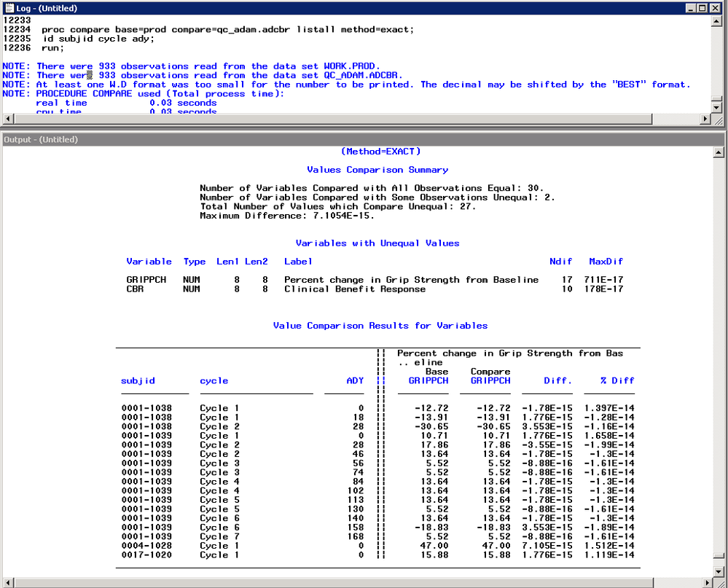Close the Log window
The image size is (728, 588).
click(x=716, y=8)
